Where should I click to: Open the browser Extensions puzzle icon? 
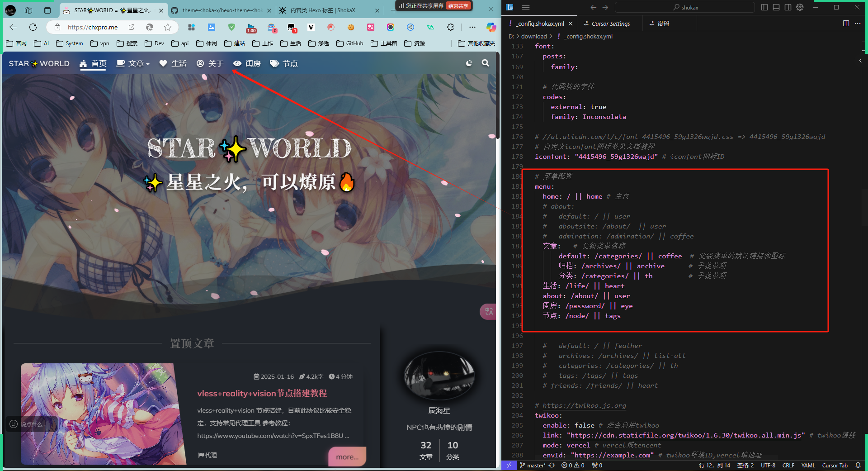coord(450,27)
